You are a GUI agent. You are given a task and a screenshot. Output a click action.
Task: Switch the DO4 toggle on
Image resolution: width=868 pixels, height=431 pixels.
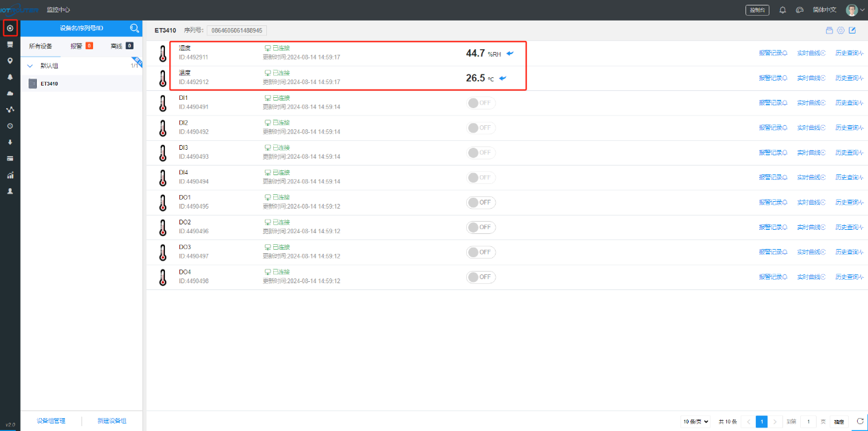pos(481,277)
